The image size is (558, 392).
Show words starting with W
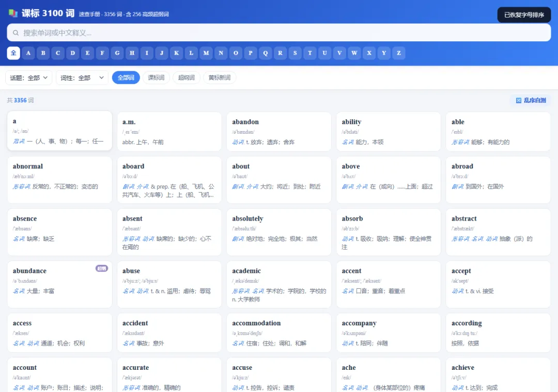point(354,53)
